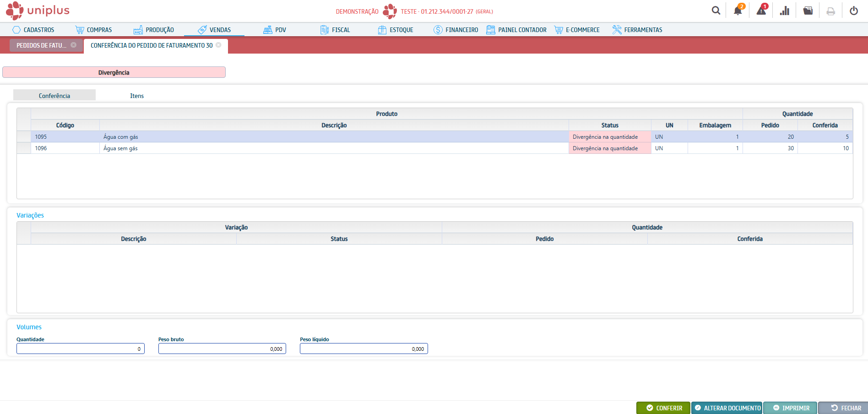
Task: Click the search magnifier icon
Action: click(716, 11)
